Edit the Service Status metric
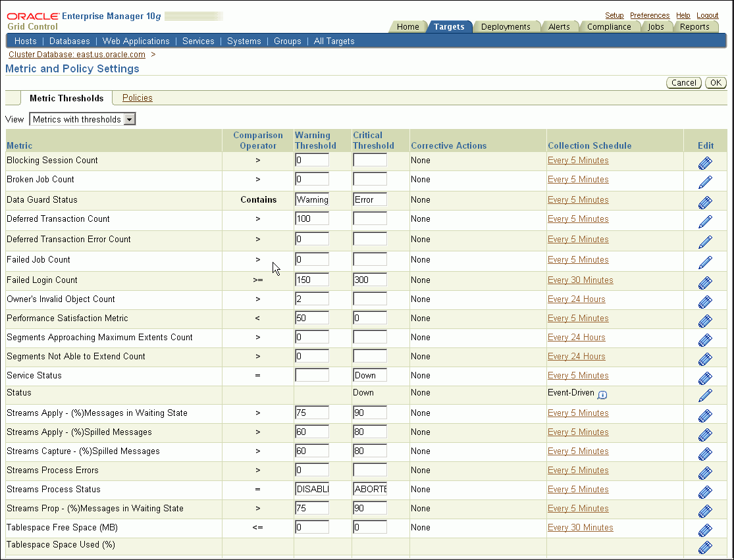 pos(705,378)
